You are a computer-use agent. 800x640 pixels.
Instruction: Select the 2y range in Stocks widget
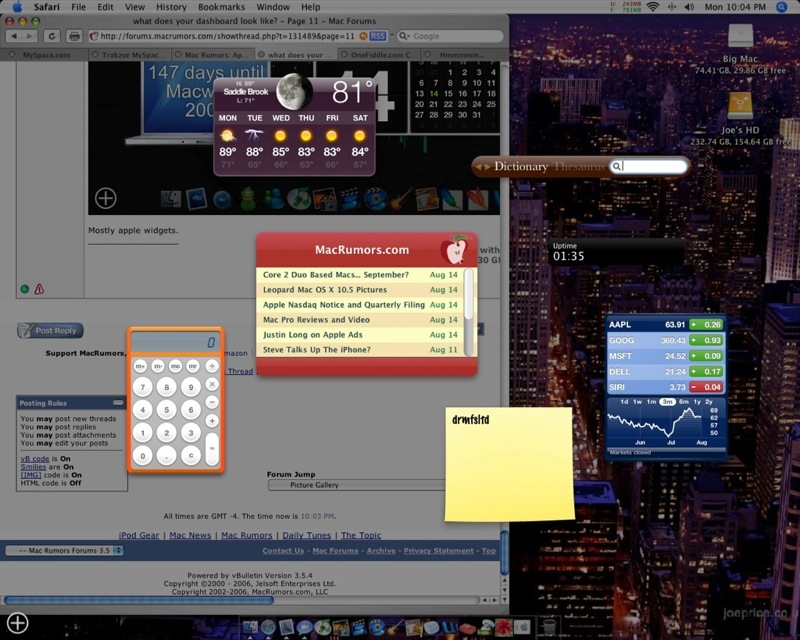[709, 402]
